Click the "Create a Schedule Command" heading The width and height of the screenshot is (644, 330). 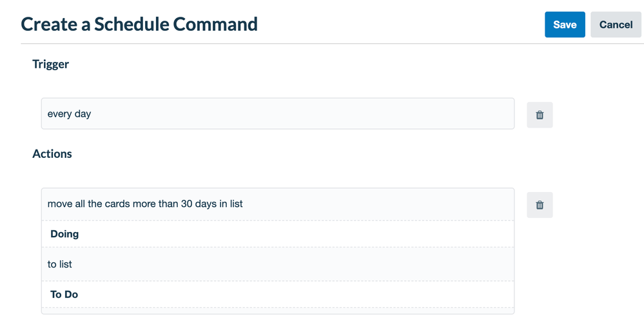point(139,24)
